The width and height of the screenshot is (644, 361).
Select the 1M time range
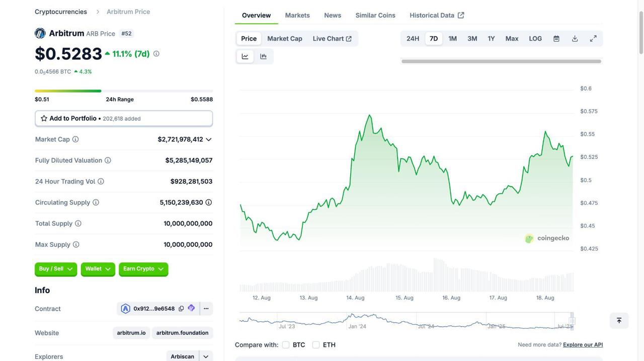(452, 39)
